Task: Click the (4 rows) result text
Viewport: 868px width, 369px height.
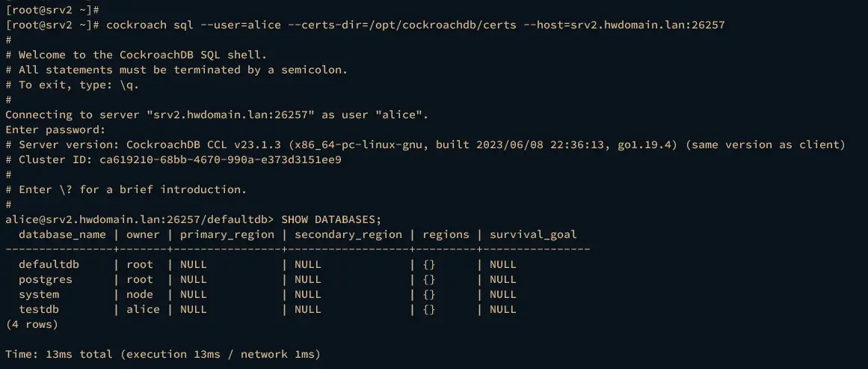Action: pos(31,324)
